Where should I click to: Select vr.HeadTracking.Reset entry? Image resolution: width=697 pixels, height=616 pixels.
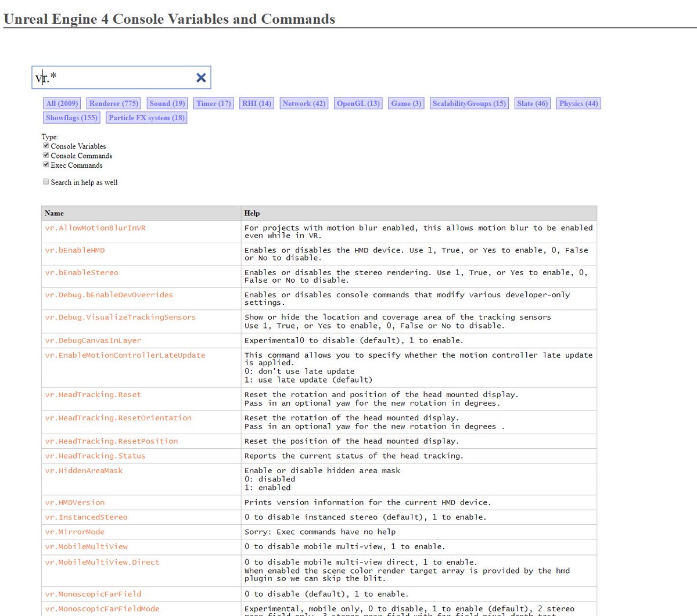tap(93, 394)
